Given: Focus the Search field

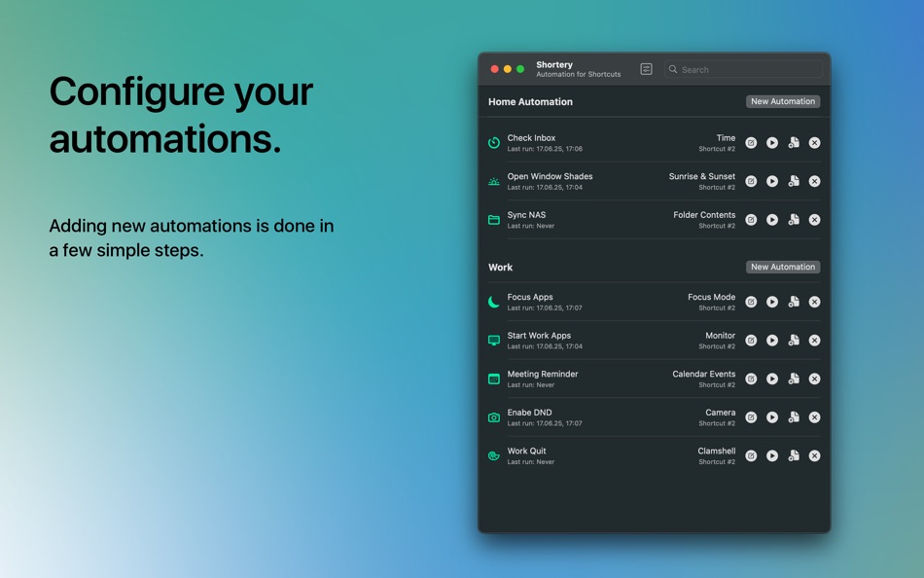Looking at the screenshot, I should coord(744,69).
